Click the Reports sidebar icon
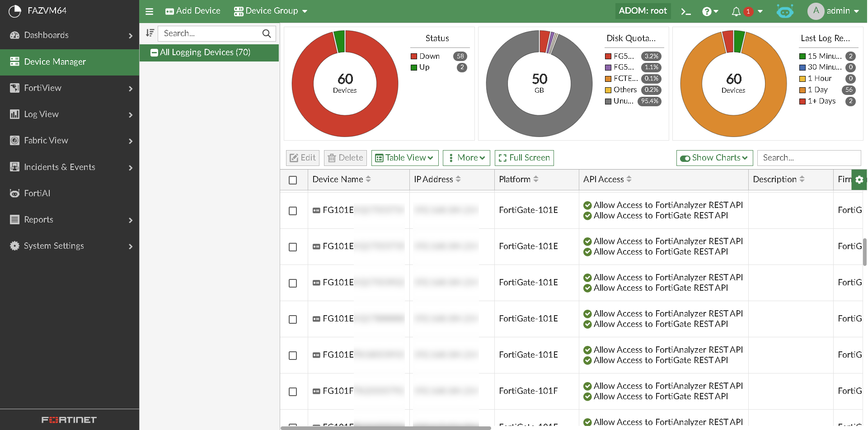 (15, 220)
